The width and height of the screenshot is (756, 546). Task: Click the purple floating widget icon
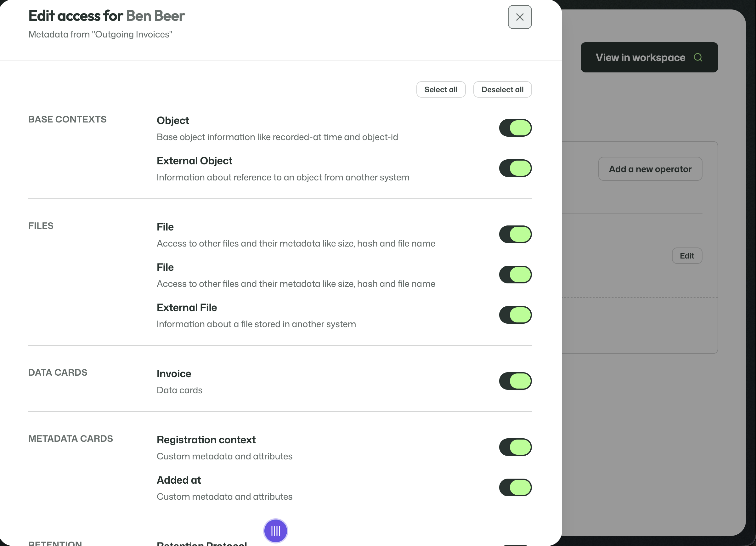276,531
